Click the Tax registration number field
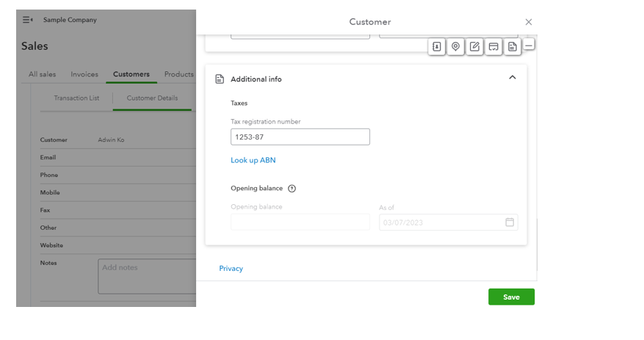Screen dimensions: 644x340 click(300, 137)
